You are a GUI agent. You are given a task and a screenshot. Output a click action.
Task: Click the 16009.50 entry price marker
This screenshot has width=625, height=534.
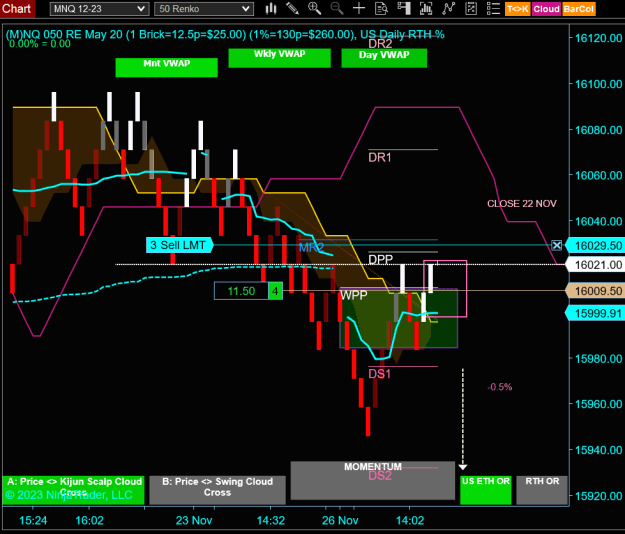595,291
